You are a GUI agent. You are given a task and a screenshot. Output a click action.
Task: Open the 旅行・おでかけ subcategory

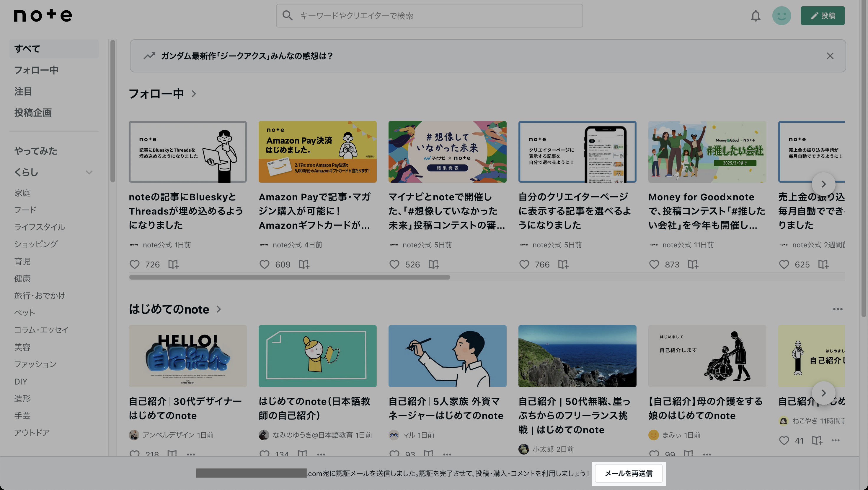40,296
